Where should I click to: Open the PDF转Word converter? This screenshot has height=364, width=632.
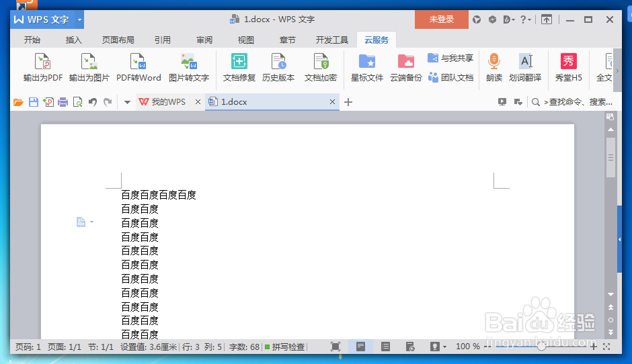[x=139, y=68]
